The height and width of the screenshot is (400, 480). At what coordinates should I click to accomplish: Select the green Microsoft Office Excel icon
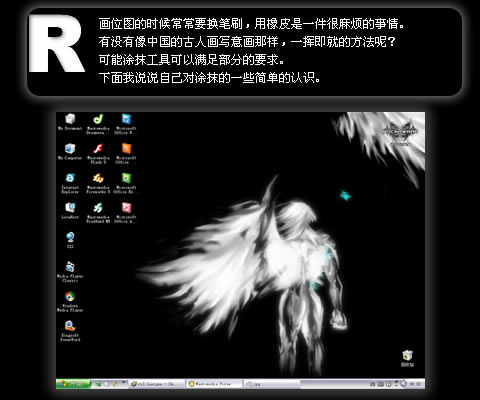click(x=126, y=183)
